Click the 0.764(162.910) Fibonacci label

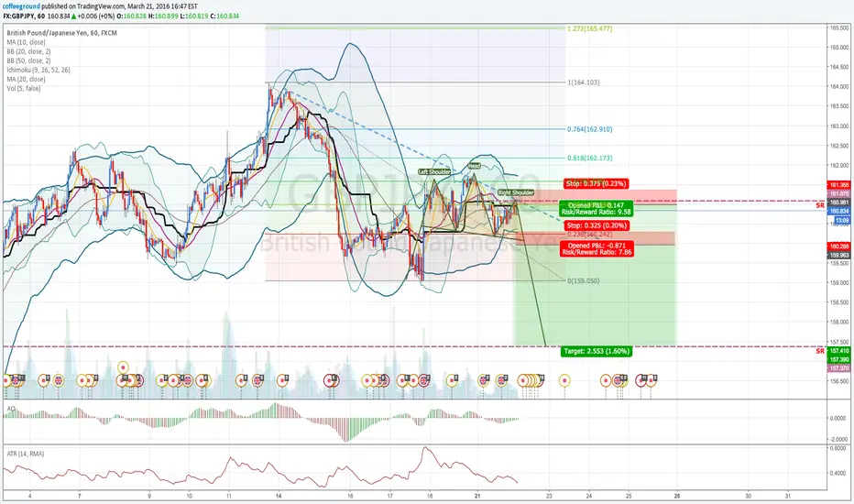(x=590, y=129)
